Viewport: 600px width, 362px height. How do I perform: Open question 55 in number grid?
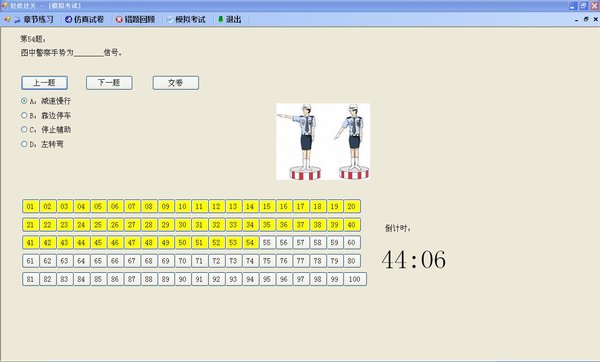267,243
